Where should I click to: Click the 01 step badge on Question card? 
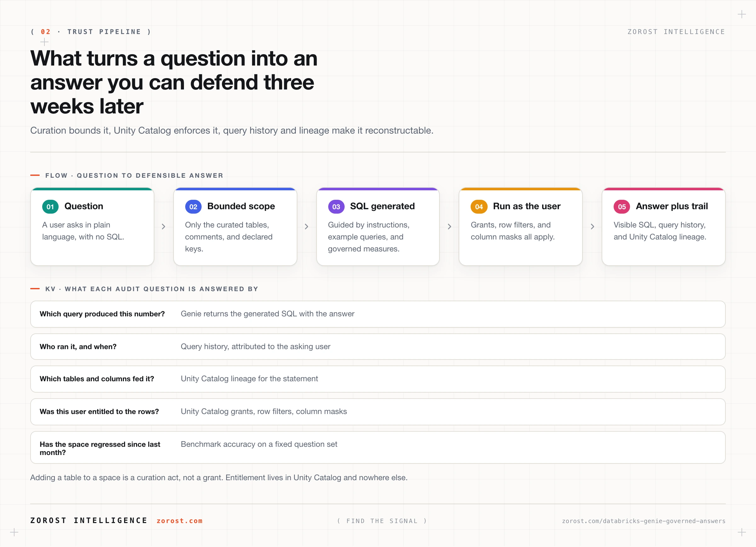point(50,207)
